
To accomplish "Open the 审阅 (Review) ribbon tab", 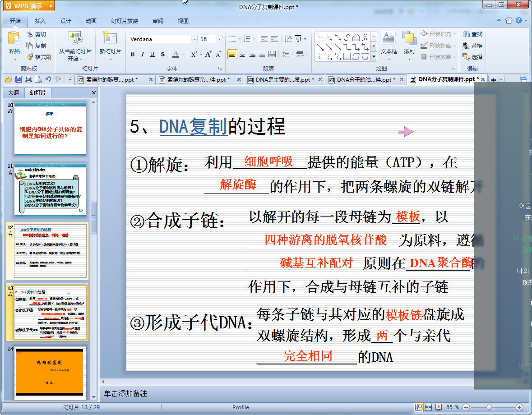I will pyautogui.click(x=158, y=21).
